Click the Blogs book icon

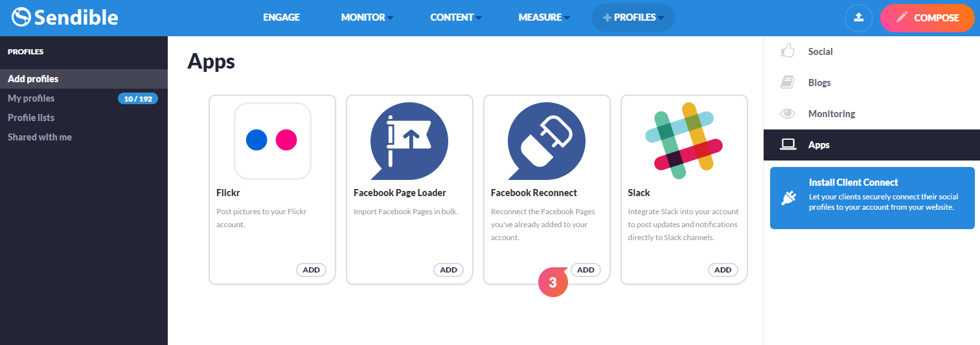(x=787, y=82)
